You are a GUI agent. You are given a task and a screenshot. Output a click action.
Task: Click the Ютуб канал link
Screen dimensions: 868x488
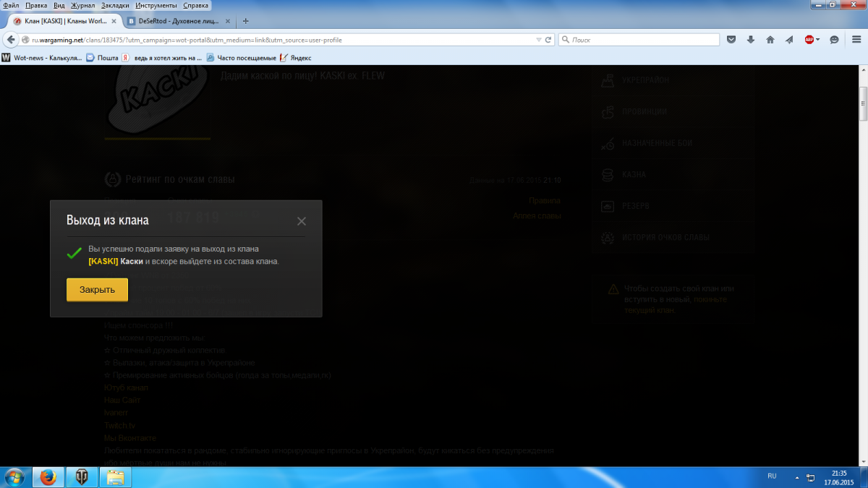click(126, 388)
